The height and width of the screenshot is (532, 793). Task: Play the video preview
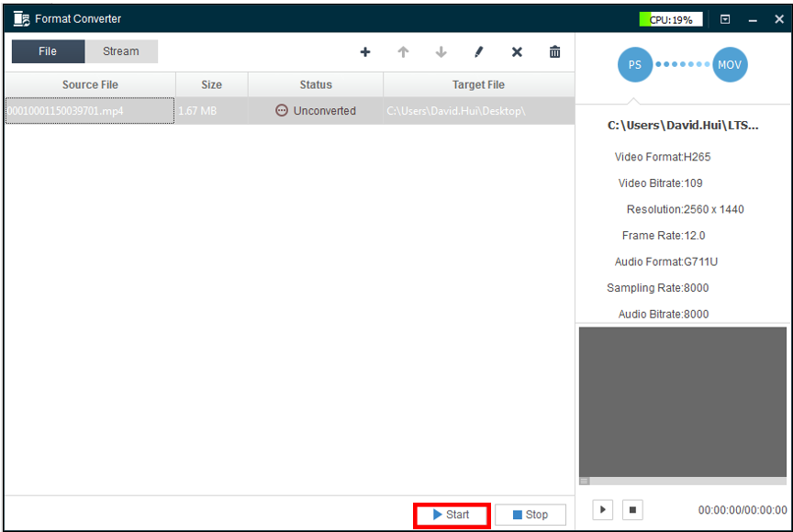[602, 509]
